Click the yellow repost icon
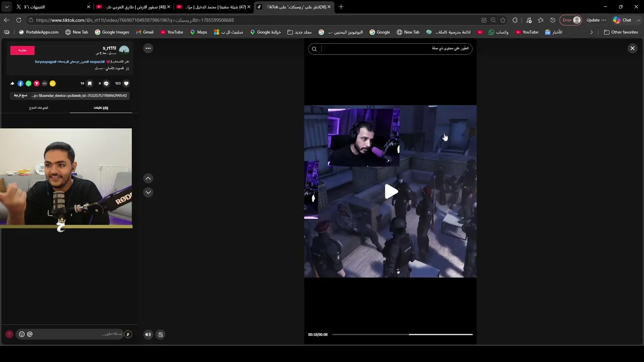 tap(53, 83)
